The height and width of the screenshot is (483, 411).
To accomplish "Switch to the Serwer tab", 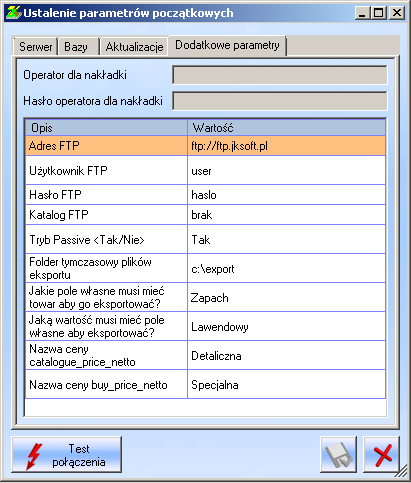I will 35,47.
